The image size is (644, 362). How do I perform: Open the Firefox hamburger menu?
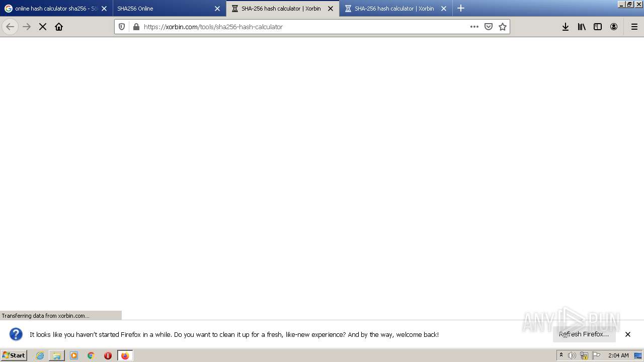tap(634, 27)
